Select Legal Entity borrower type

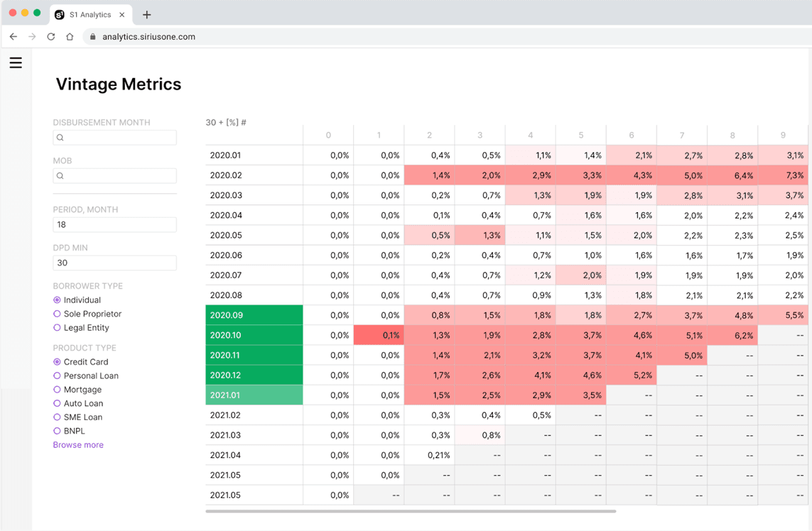pos(58,328)
